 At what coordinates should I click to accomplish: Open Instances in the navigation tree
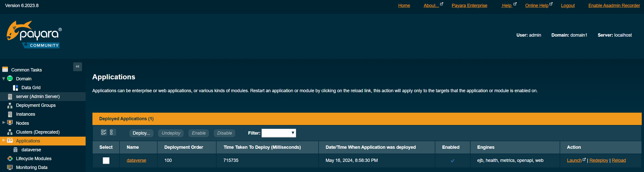26,114
